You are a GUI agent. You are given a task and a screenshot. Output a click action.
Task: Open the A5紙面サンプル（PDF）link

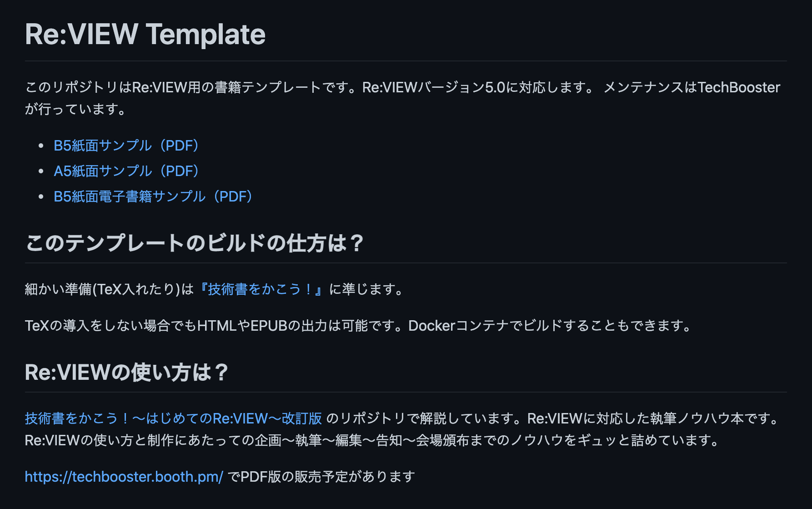(126, 171)
